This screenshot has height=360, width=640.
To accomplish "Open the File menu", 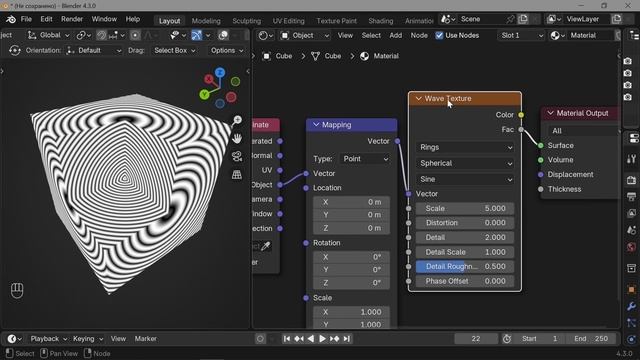I will pyautogui.click(x=26, y=19).
